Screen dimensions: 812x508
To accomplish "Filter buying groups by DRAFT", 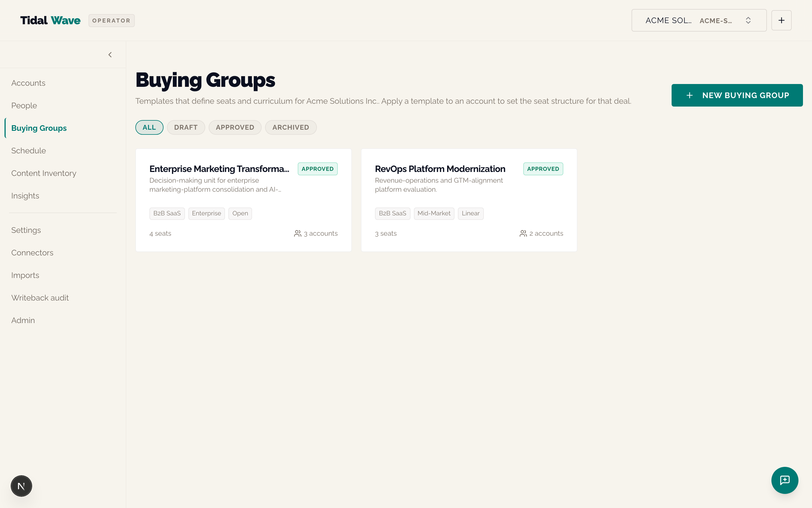I will click(186, 127).
